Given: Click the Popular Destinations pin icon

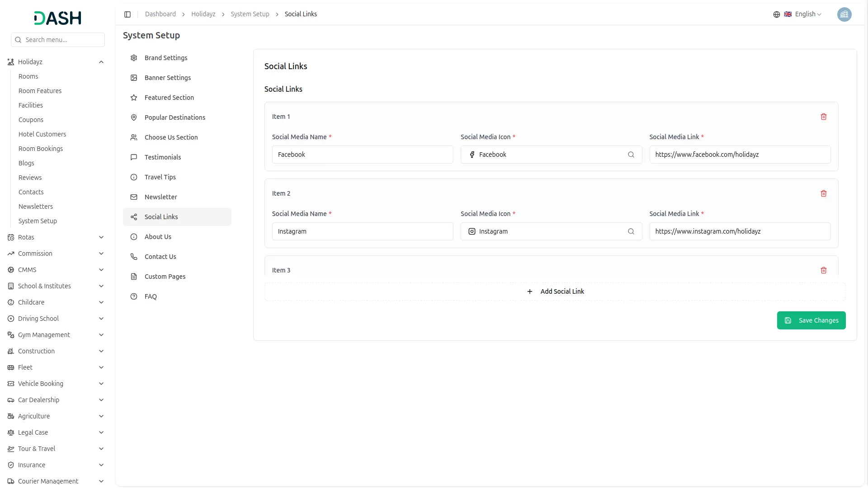Looking at the screenshot, I should click(134, 117).
